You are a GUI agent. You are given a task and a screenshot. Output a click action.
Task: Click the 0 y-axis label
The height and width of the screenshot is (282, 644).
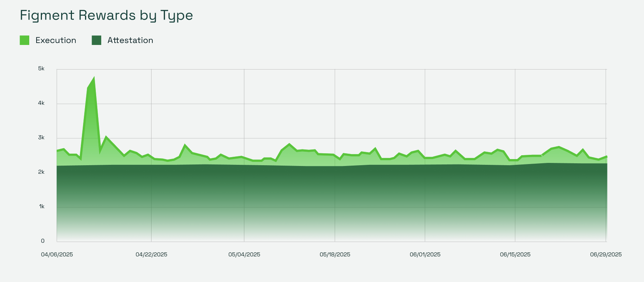coord(43,241)
